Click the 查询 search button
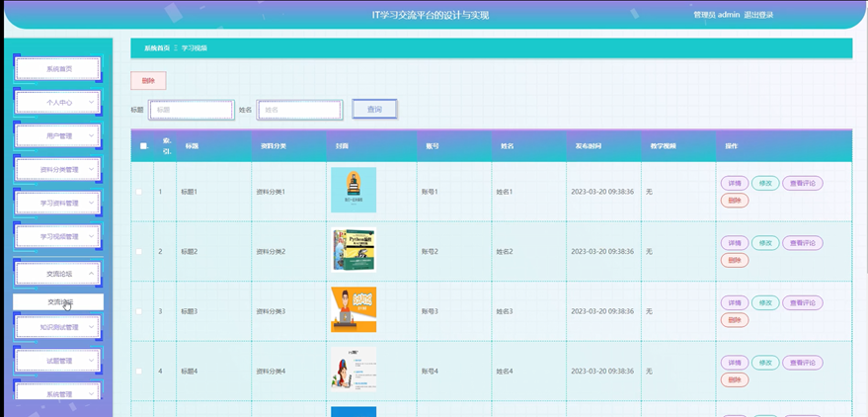Viewport: 868px width, 417px height. click(375, 109)
